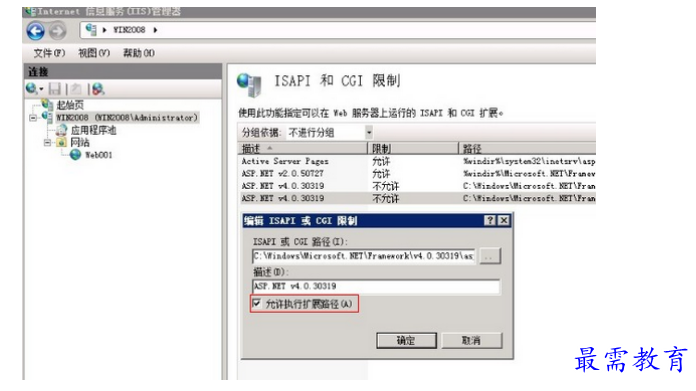Click the up-level icon in Connections toolbar

coord(76,89)
